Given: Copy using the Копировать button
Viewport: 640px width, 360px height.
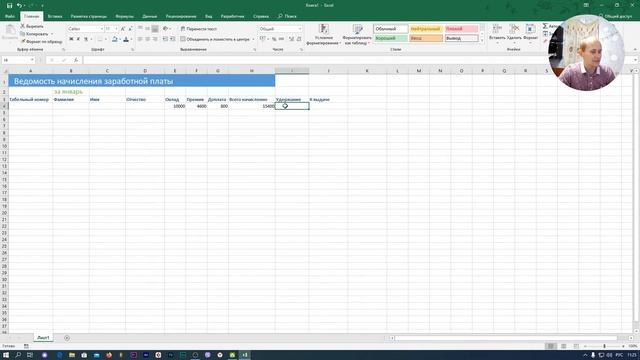Looking at the screenshot, I should coord(34,34).
